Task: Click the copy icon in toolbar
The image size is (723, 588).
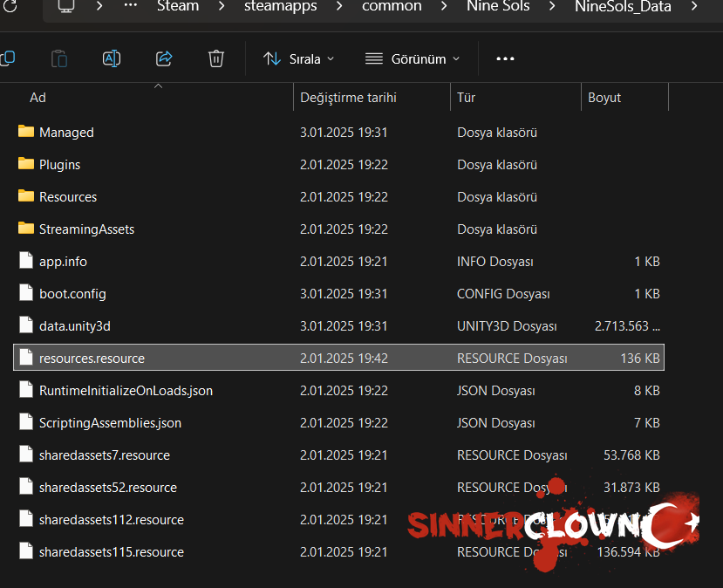Action: tap(8, 58)
